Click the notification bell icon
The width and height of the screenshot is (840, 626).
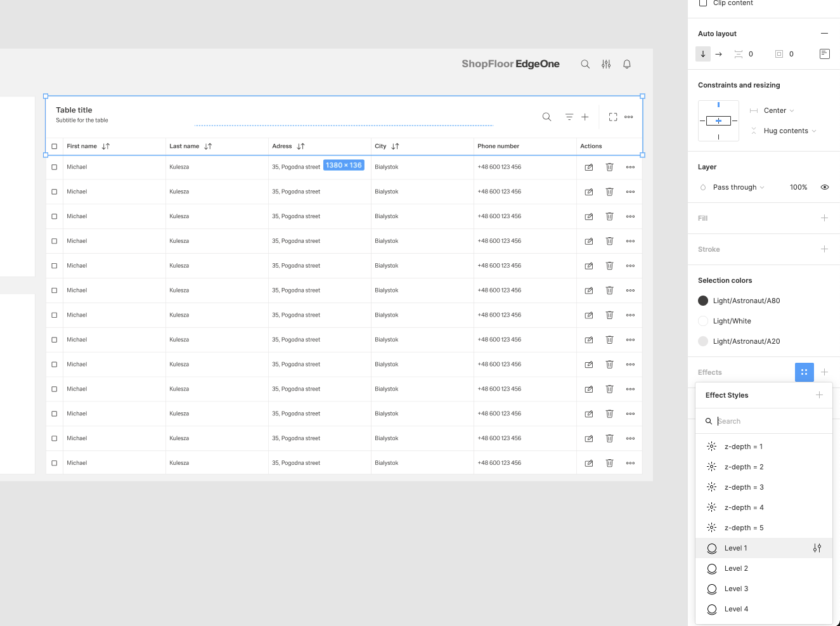pyautogui.click(x=627, y=64)
